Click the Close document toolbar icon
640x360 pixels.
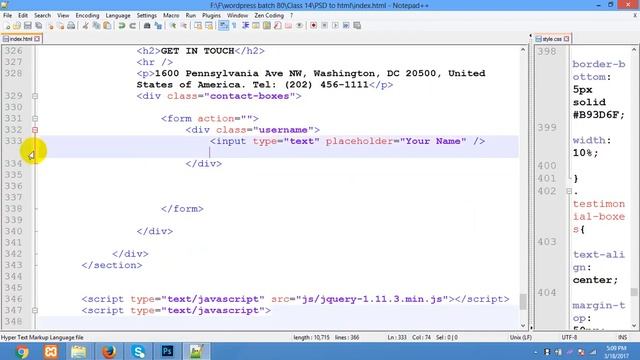point(50,26)
